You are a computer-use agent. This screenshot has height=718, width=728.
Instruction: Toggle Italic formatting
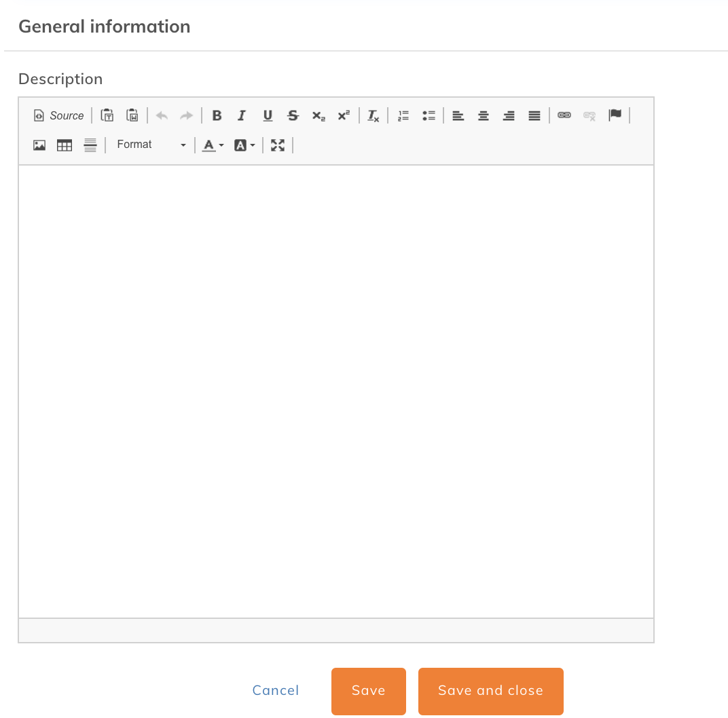tap(242, 115)
